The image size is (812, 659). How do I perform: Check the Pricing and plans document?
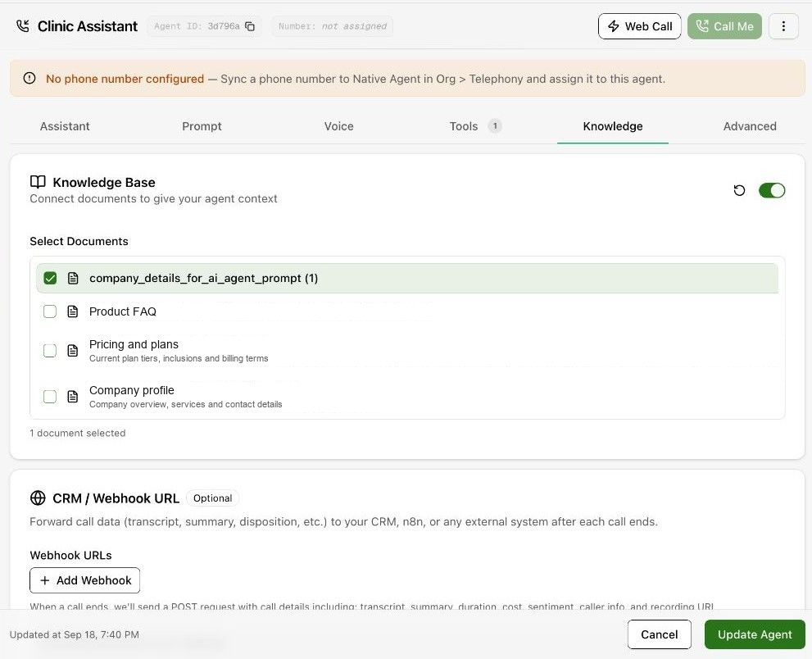click(50, 351)
